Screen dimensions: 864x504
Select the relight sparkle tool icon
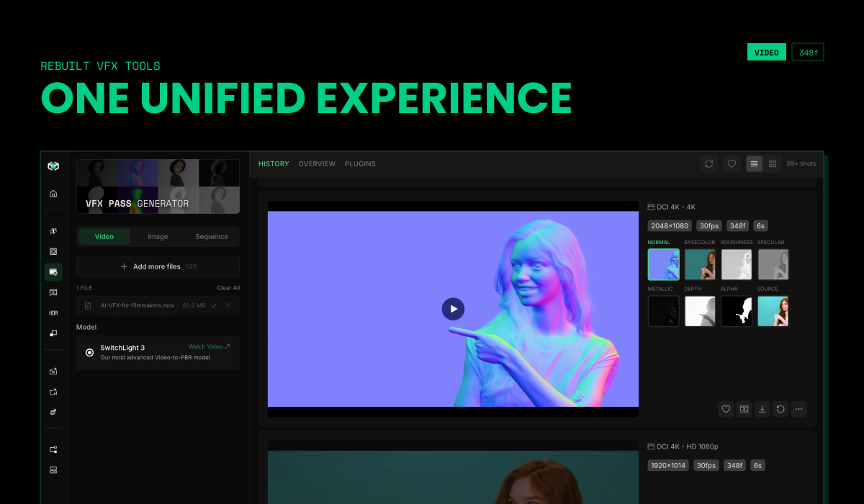click(53, 231)
